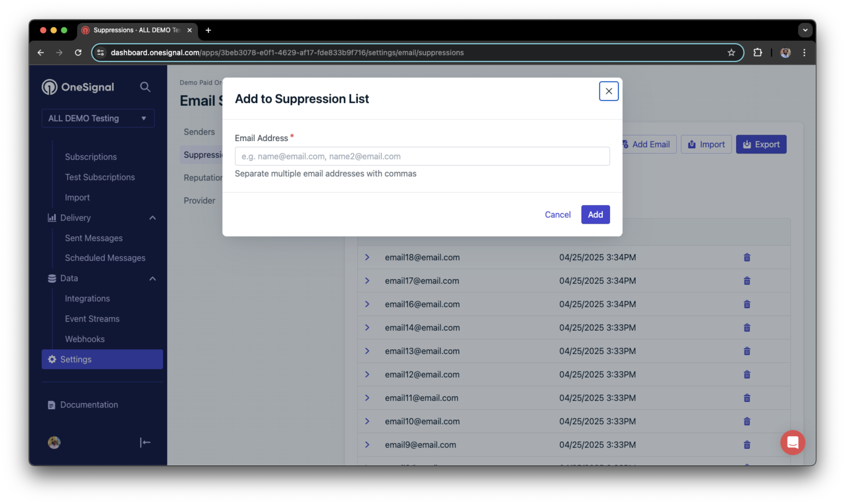Collapse the sidebar with arrow icon

point(145,443)
